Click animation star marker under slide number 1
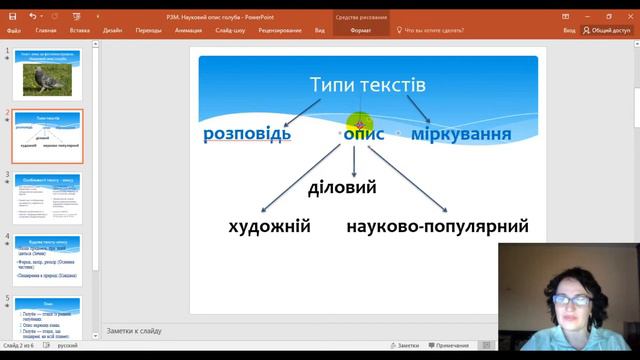Screen dimensions: 640x360 coord(7,58)
